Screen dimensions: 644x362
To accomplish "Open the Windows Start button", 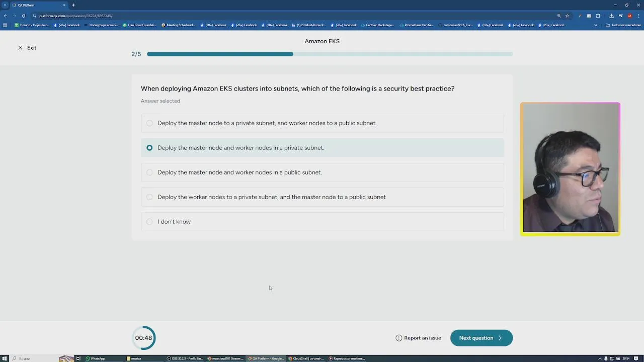I will 5,358.
